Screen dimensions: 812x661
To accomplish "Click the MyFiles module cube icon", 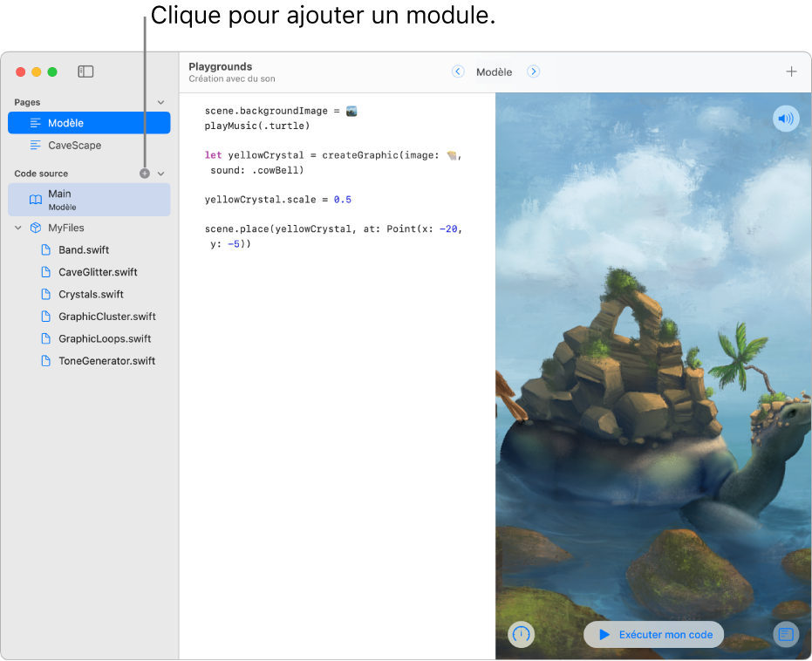I will click(x=36, y=228).
